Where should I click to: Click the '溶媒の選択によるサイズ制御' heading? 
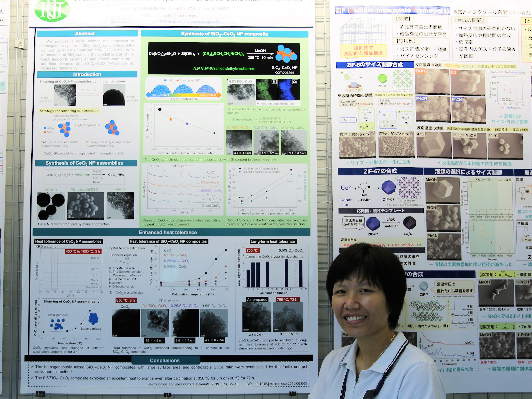(468, 172)
